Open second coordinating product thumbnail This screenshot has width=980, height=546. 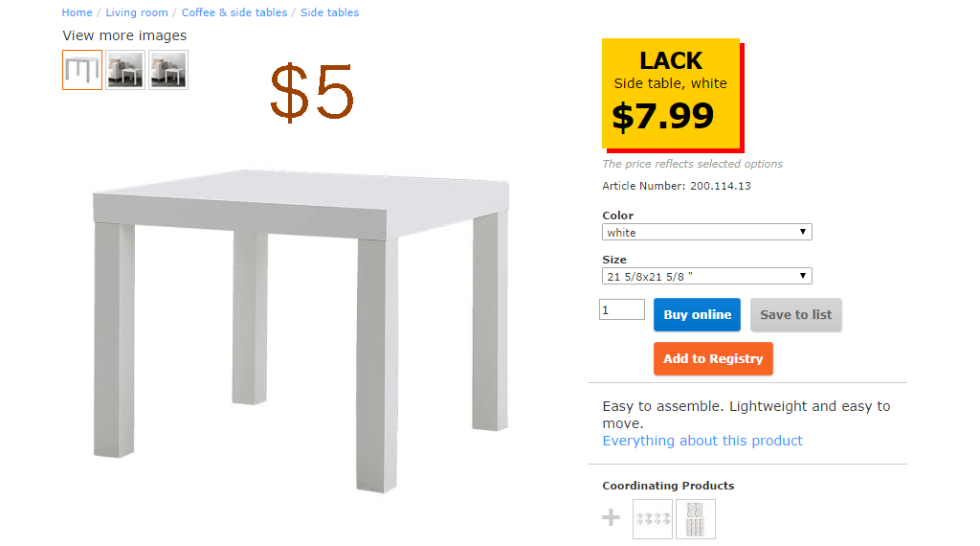point(696,519)
